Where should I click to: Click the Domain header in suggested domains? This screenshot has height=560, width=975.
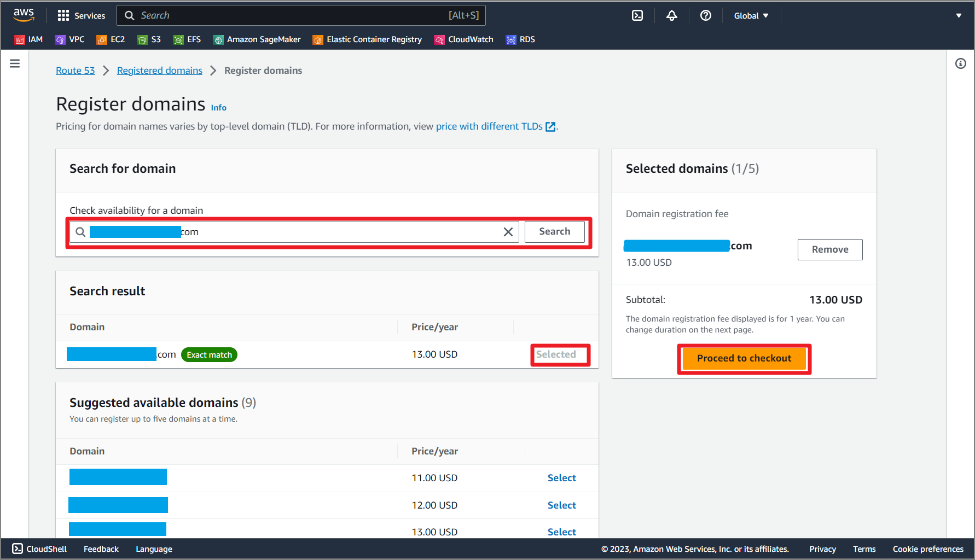click(x=87, y=451)
